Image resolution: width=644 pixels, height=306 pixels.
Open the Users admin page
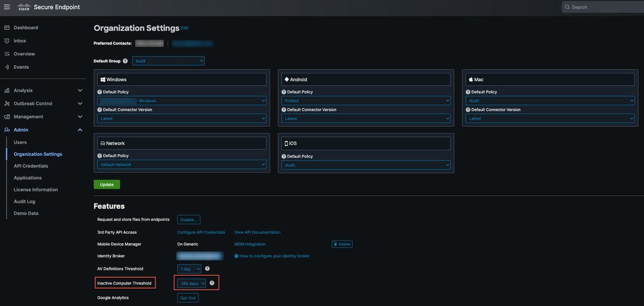click(x=20, y=142)
